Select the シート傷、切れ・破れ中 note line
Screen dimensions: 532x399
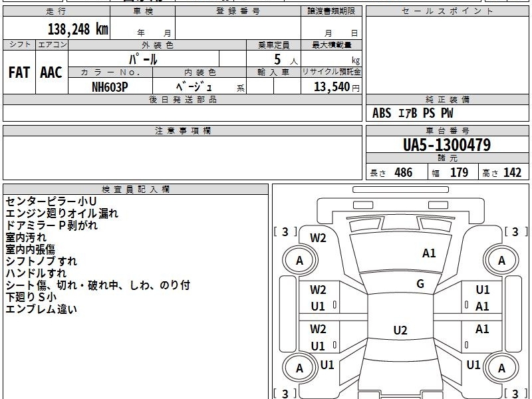click(x=98, y=285)
